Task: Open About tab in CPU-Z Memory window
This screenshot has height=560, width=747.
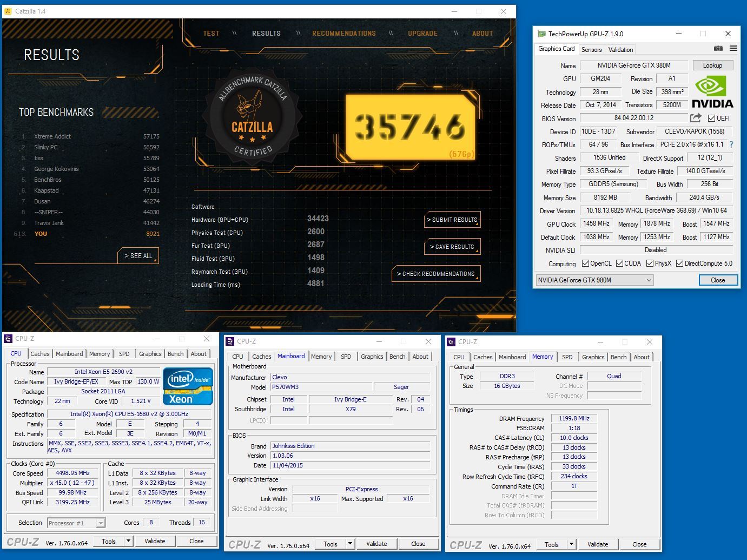Action: (642, 357)
